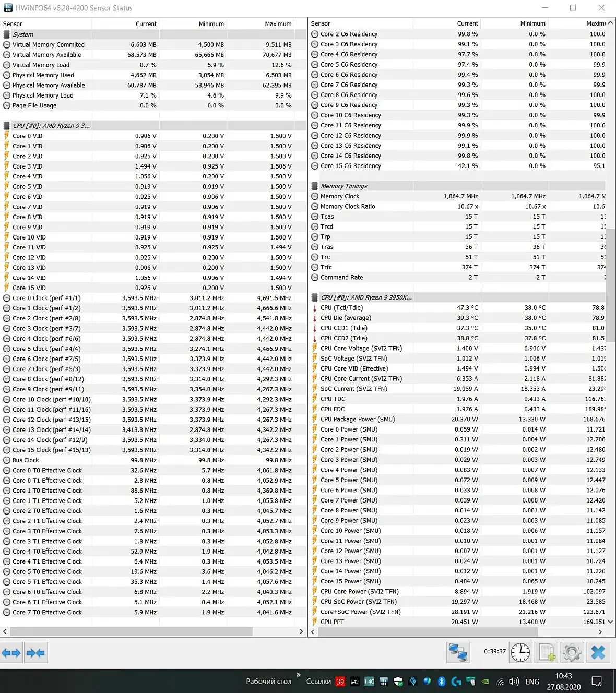Click the Logitech G tray icon
Image resolution: width=616 pixels, height=693 pixels.
(456, 681)
